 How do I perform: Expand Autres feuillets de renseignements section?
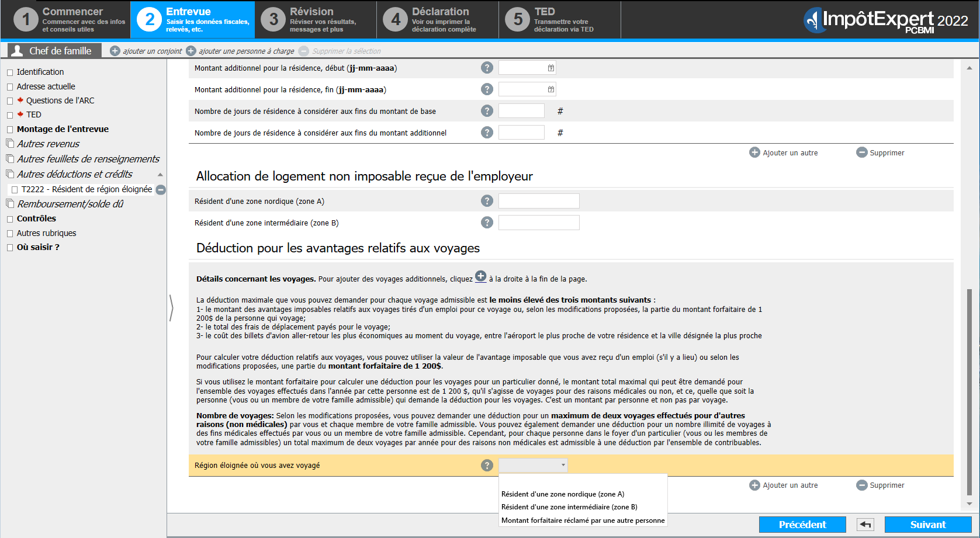pyautogui.click(x=88, y=159)
